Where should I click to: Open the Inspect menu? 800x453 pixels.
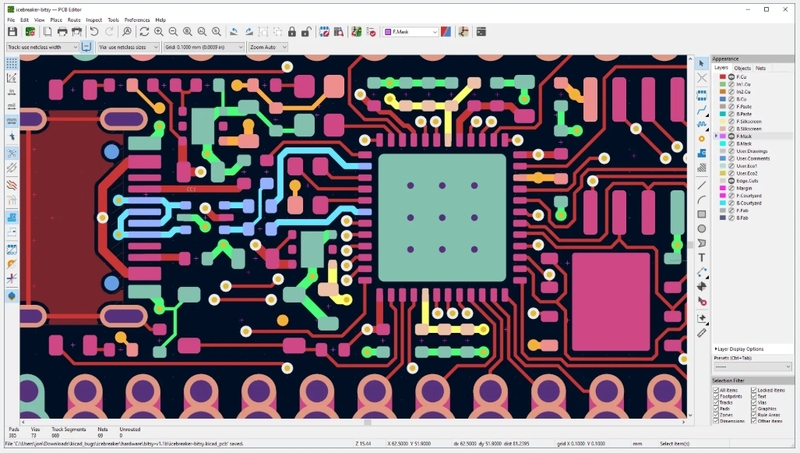(94, 20)
